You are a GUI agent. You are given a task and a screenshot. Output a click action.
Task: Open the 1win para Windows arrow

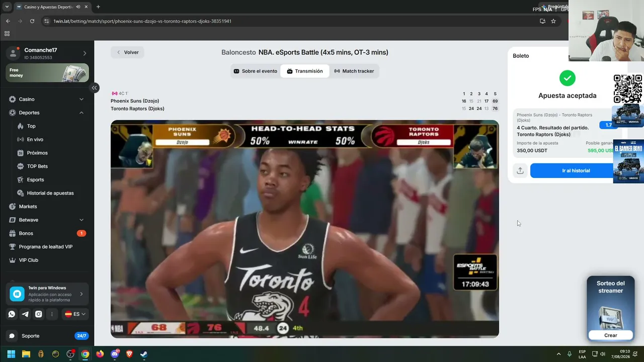click(82, 294)
